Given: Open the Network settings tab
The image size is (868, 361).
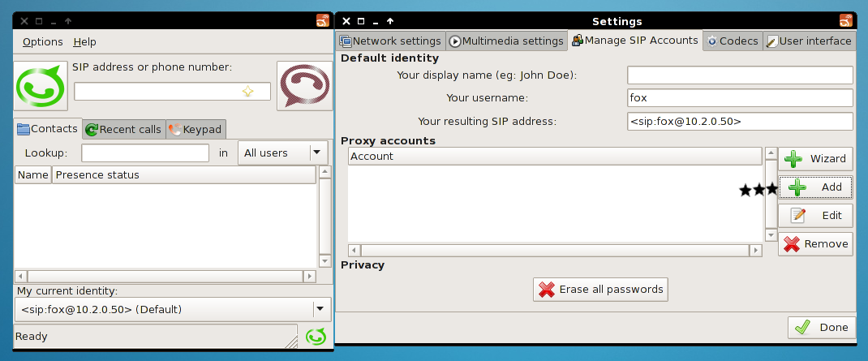Looking at the screenshot, I should click(390, 41).
